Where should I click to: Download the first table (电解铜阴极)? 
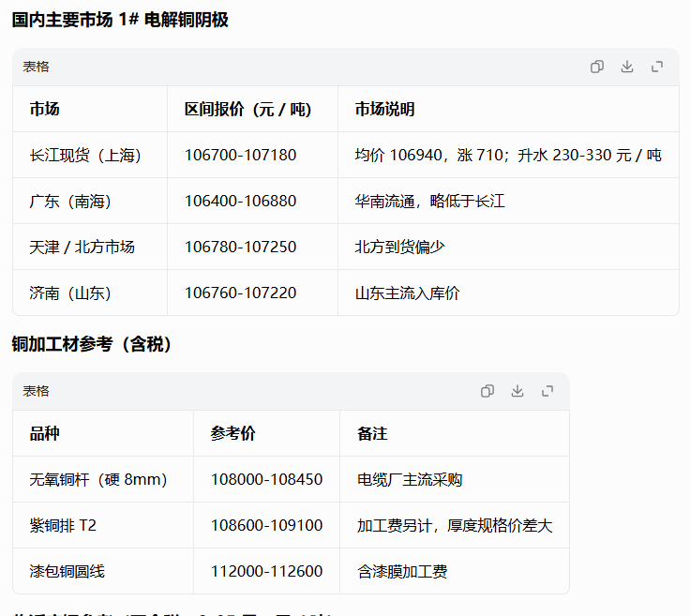[x=627, y=67]
